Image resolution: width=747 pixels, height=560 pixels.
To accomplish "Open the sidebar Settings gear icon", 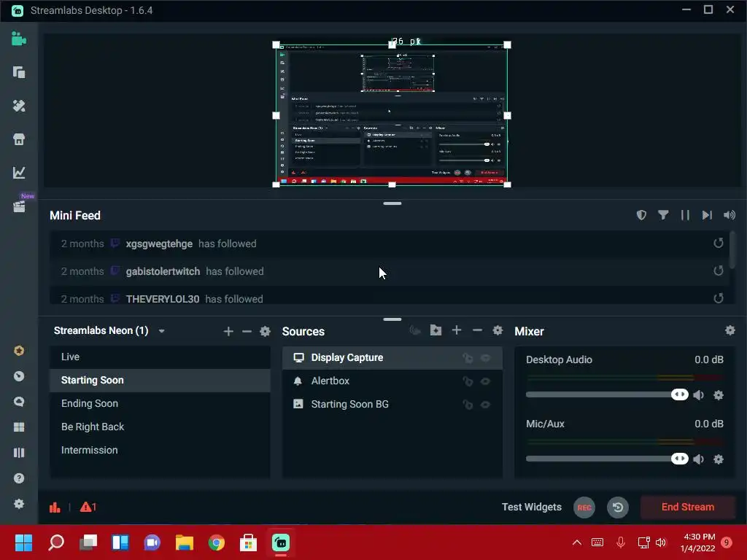I will (18, 503).
